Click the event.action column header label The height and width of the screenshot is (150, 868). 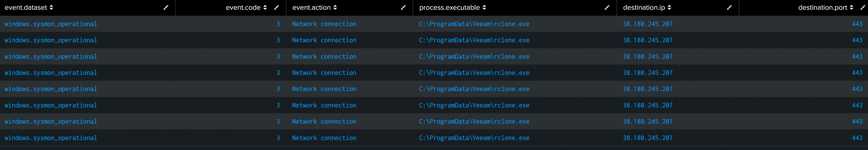point(311,7)
